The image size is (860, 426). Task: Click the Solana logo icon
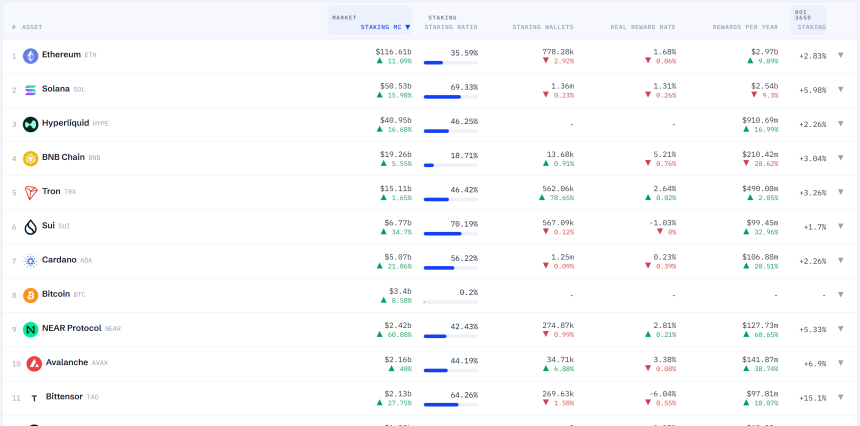(30, 90)
